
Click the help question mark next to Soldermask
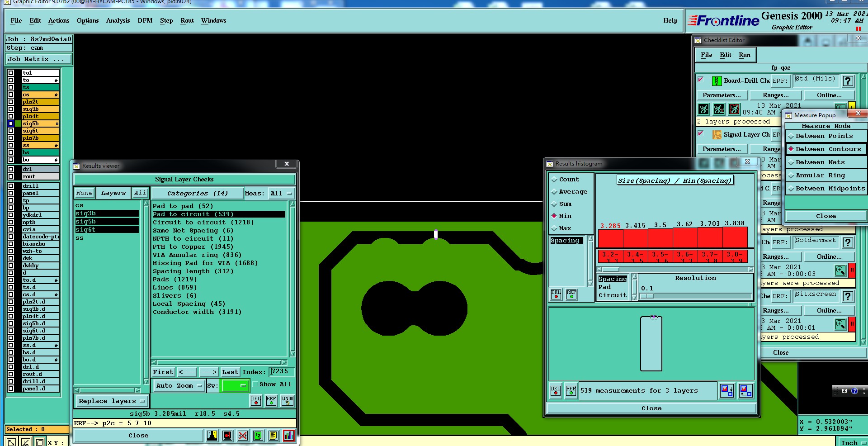coord(848,242)
